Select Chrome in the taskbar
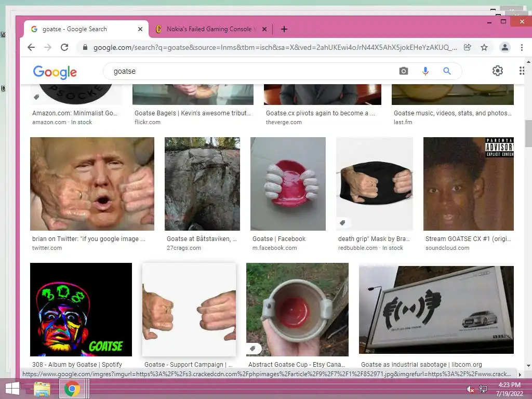The width and height of the screenshot is (532, 399). coord(72,389)
